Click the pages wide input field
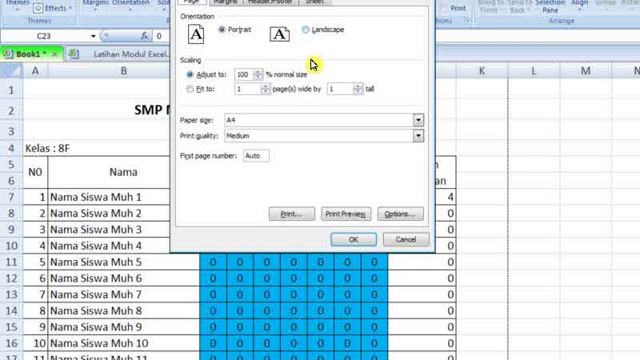 coord(248,89)
